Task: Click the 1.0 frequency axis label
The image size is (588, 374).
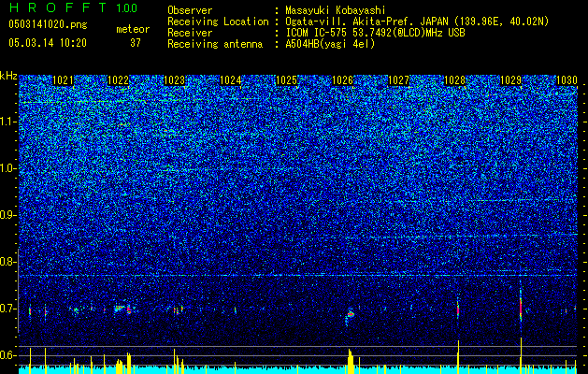Action: pos(8,168)
